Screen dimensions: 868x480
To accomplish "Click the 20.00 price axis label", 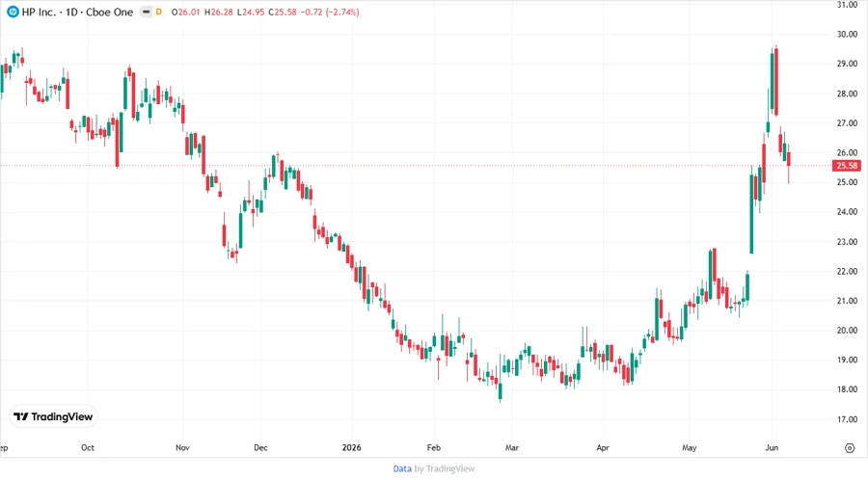I will point(847,331).
